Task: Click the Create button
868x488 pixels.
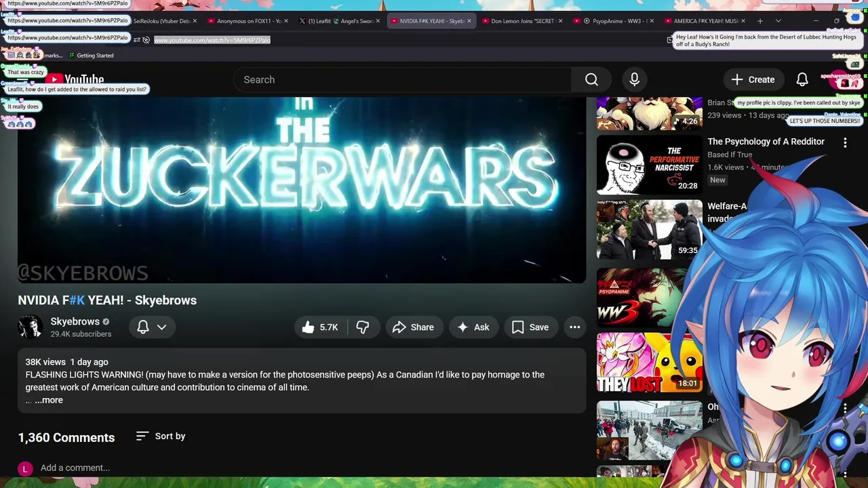Action: (753, 80)
